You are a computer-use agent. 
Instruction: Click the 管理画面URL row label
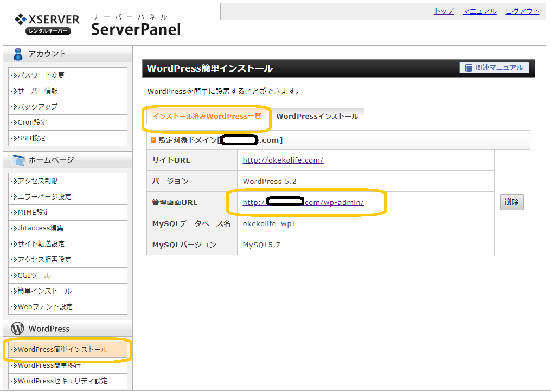175,202
